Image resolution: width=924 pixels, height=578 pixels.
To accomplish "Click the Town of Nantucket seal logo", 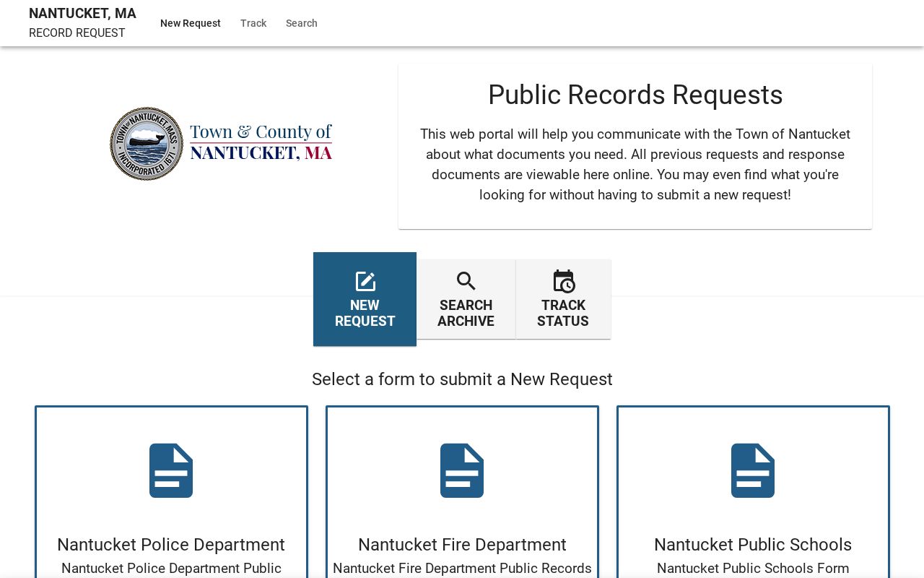I will tap(147, 144).
